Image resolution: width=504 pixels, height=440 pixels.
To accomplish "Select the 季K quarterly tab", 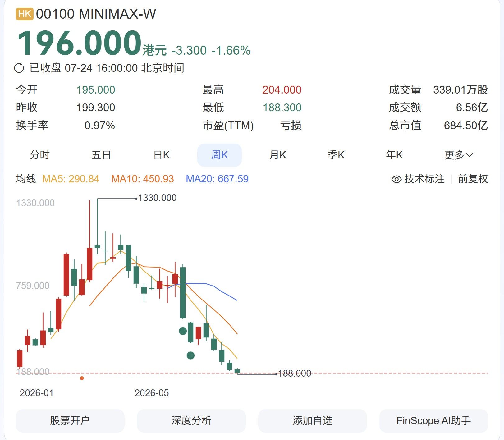I will [336, 155].
